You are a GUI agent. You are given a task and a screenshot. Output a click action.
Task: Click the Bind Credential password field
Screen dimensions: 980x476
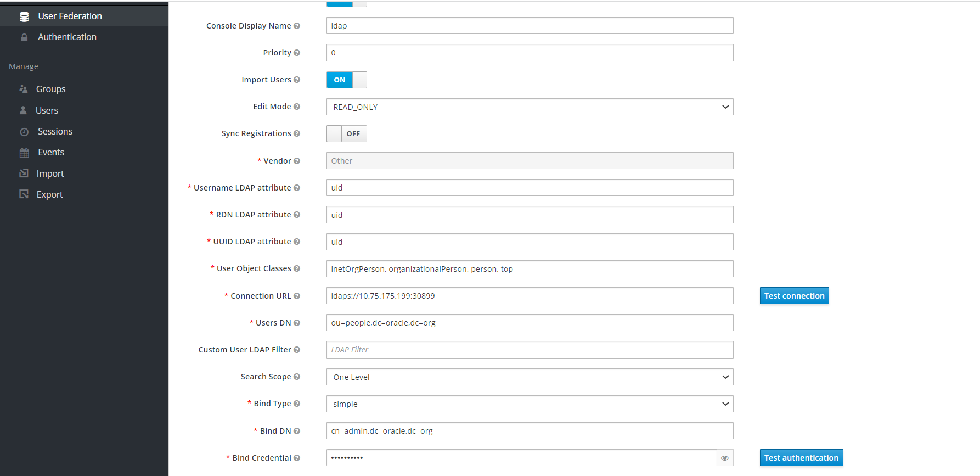pos(521,458)
